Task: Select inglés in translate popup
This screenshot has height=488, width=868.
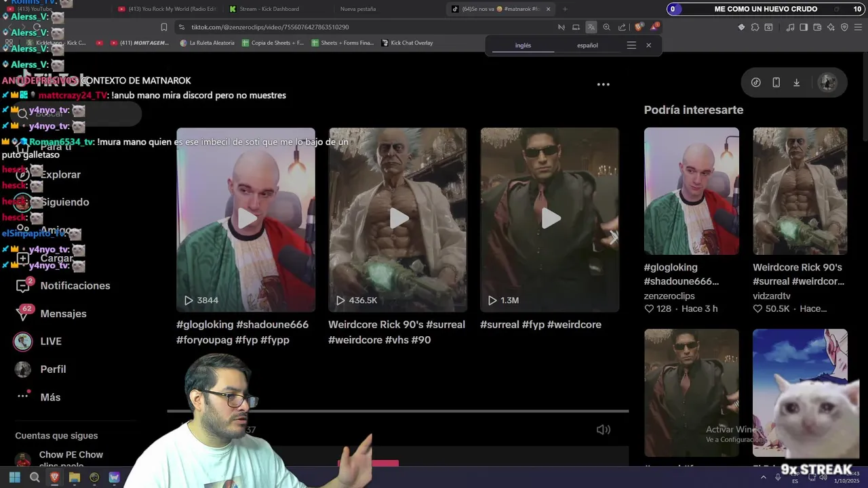Action: coord(523,45)
